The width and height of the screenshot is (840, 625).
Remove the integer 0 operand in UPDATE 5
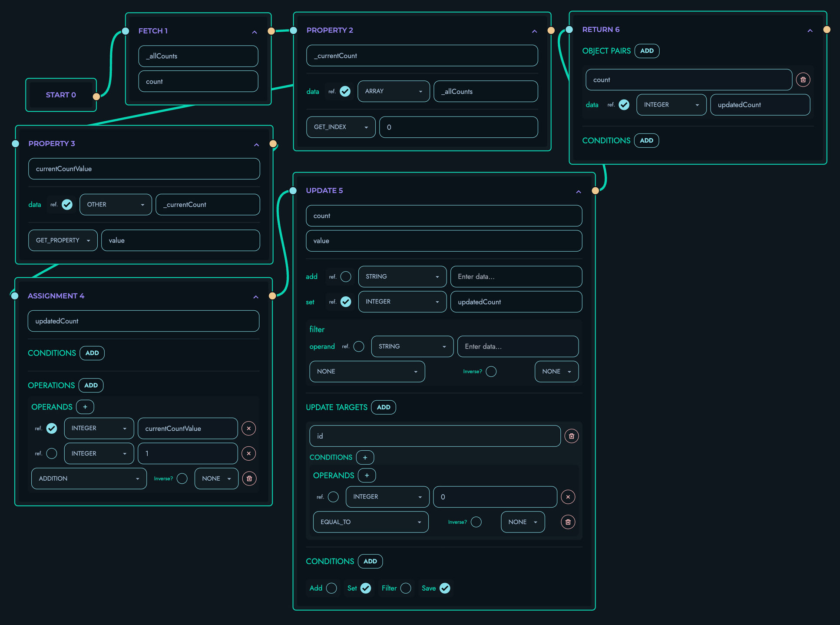click(x=568, y=497)
